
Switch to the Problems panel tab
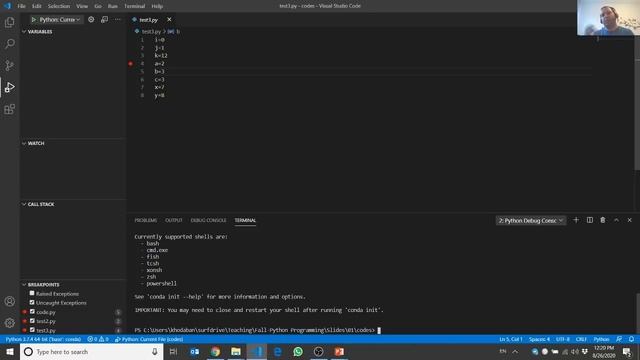146,220
